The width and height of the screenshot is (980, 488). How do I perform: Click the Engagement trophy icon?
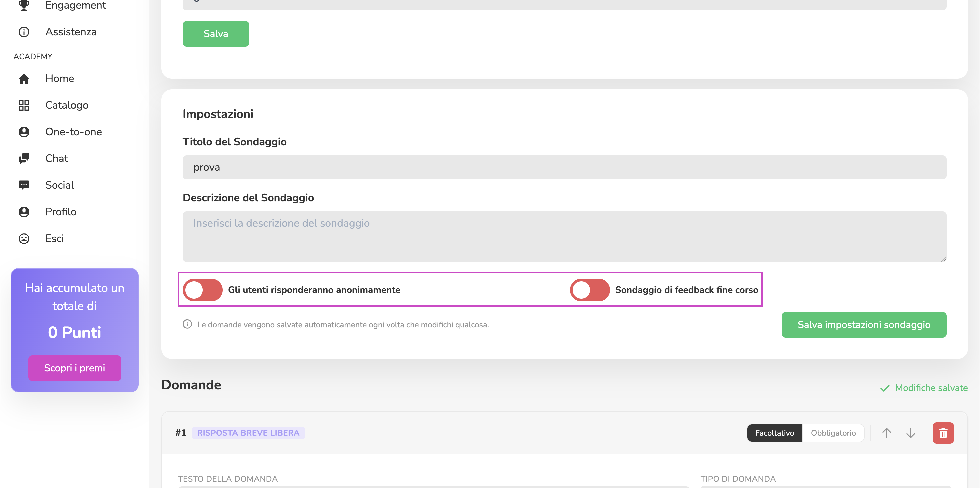tap(24, 5)
